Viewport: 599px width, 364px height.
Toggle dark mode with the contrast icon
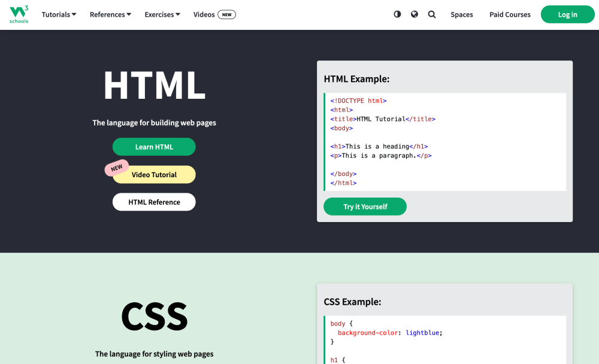pyautogui.click(x=397, y=14)
